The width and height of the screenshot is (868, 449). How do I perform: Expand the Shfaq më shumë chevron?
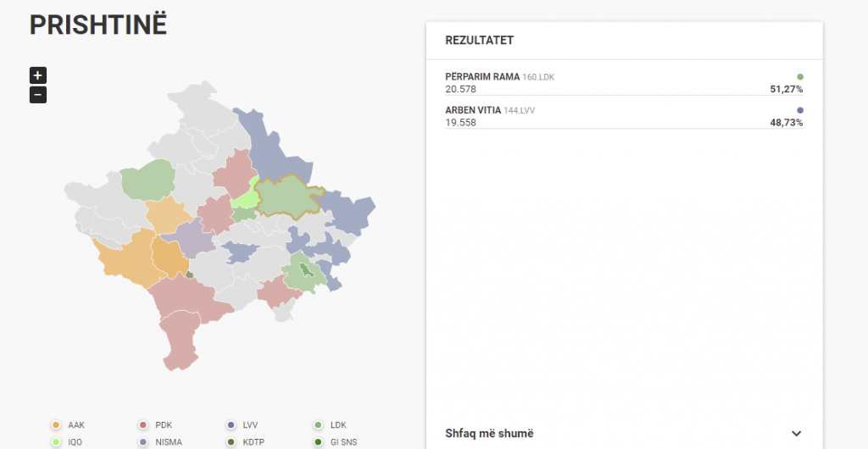coord(796,434)
